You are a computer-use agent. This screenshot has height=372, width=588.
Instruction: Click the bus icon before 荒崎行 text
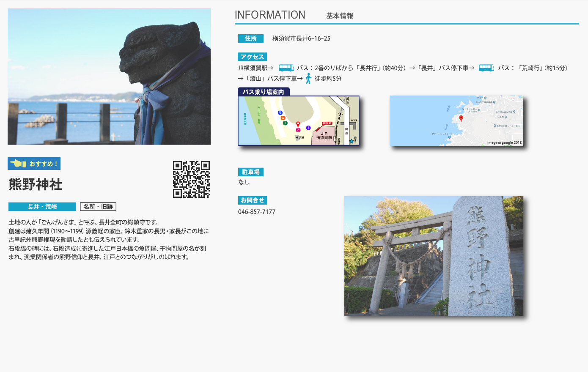click(x=486, y=68)
